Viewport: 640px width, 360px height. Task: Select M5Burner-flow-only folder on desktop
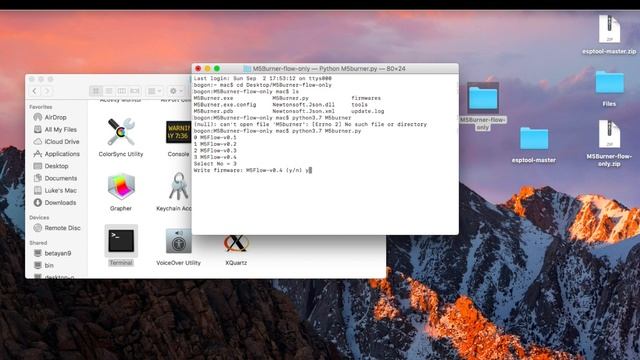pyautogui.click(x=483, y=98)
